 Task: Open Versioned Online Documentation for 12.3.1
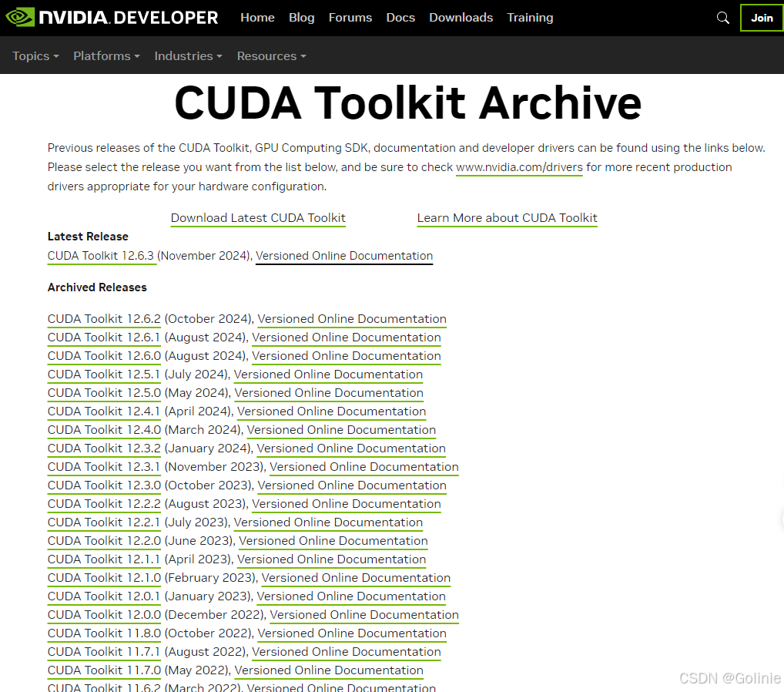coord(364,467)
